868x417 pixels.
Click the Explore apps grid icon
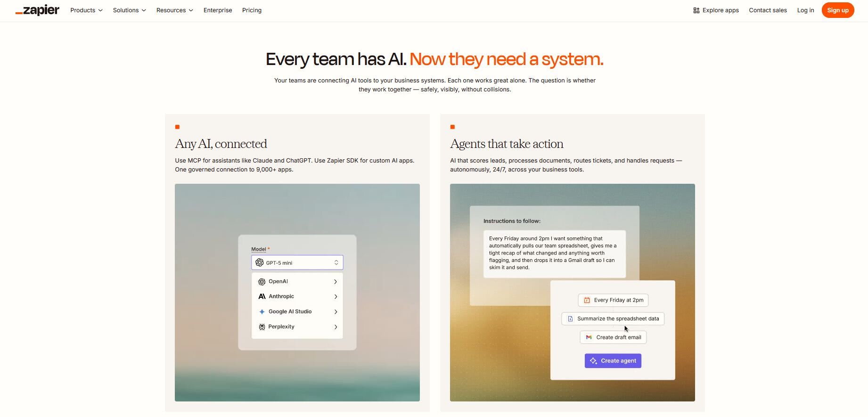(696, 10)
